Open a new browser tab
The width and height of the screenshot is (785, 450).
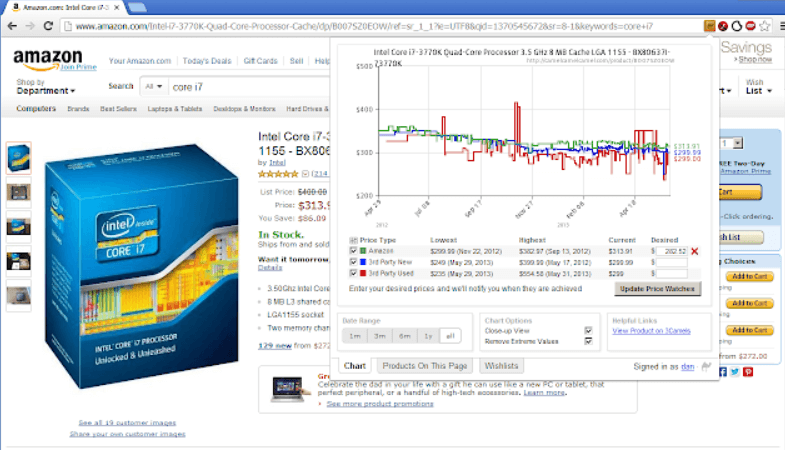click(137, 7)
